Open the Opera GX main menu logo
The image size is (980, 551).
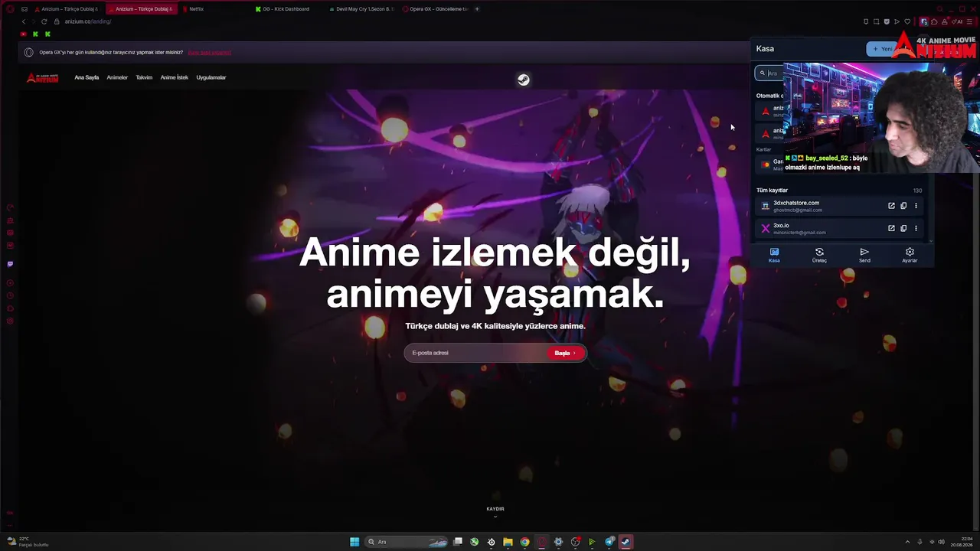10,9
